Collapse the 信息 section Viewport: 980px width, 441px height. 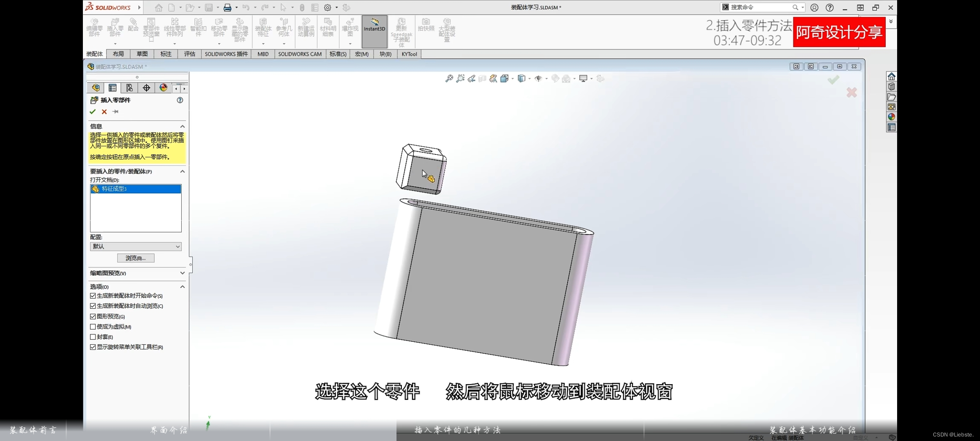click(x=182, y=127)
